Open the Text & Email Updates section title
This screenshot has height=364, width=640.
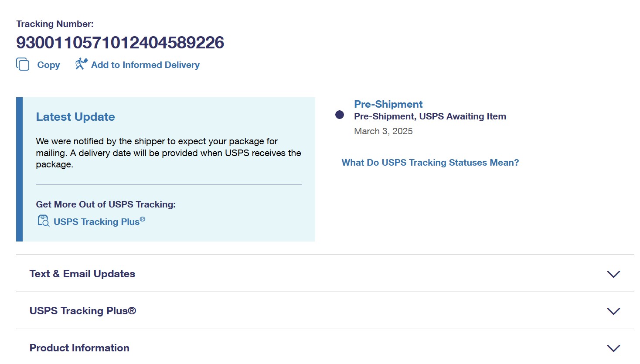pyautogui.click(x=82, y=274)
